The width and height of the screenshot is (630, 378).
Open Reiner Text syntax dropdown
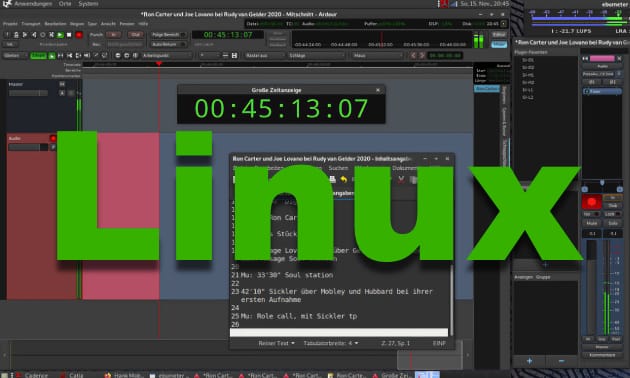(276, 343)
